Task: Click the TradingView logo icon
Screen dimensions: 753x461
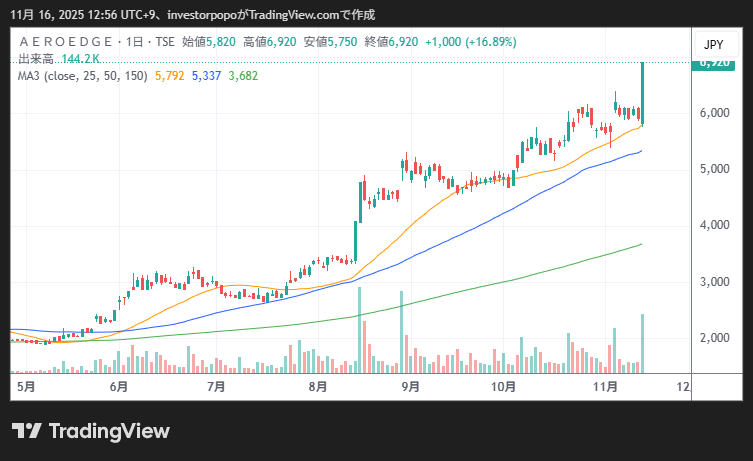Action: pyautogui.click(x=27, y=431)
